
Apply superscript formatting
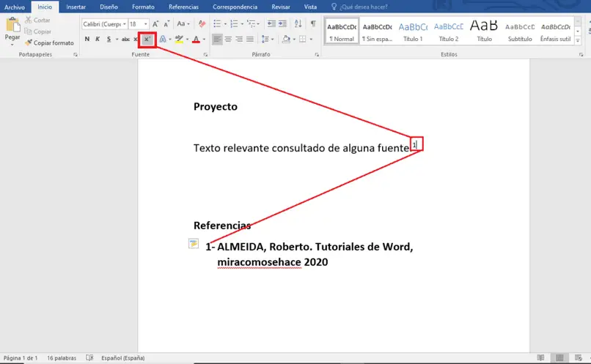[147, 39]
